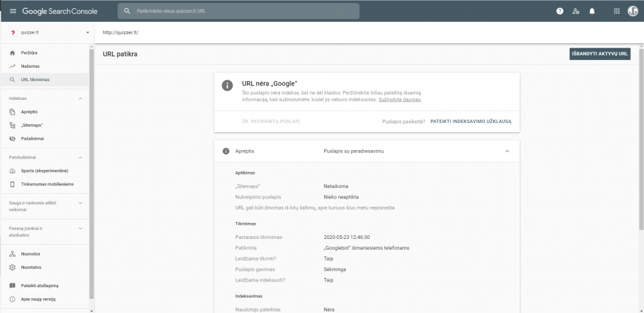Click the pages icon next to Aprėptis

coord(12,111)
